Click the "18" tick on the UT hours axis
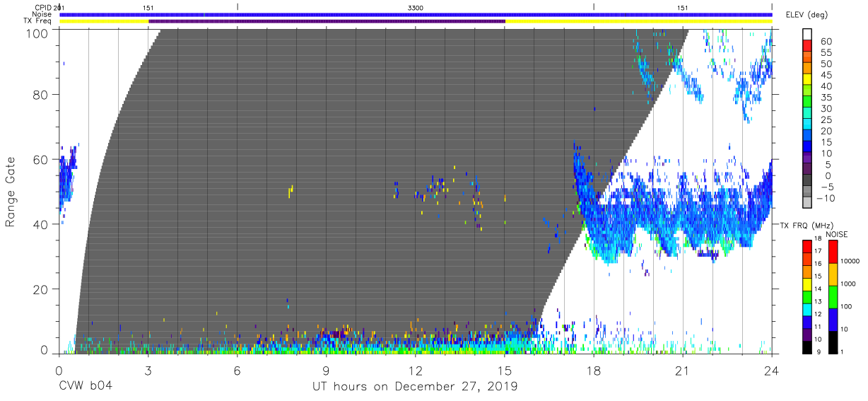Image resolution: width=868 pixels, height=401 pixels. tap(593, 369)
